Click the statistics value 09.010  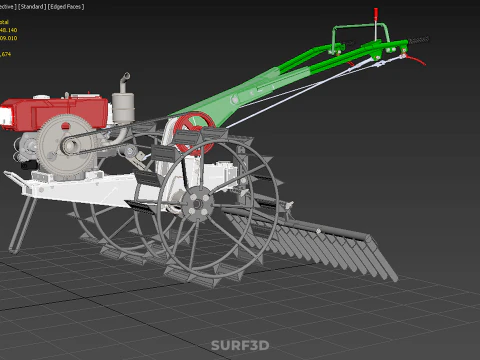pos(8,38)
